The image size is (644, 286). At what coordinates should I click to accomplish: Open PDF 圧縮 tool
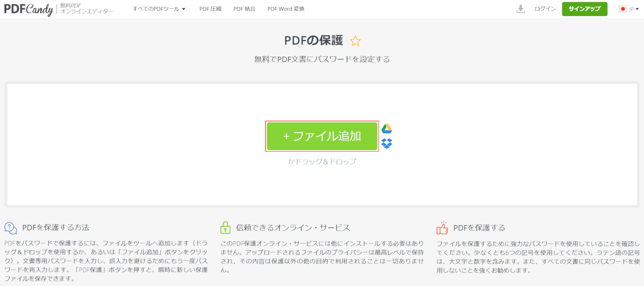(x=211, y=9)
